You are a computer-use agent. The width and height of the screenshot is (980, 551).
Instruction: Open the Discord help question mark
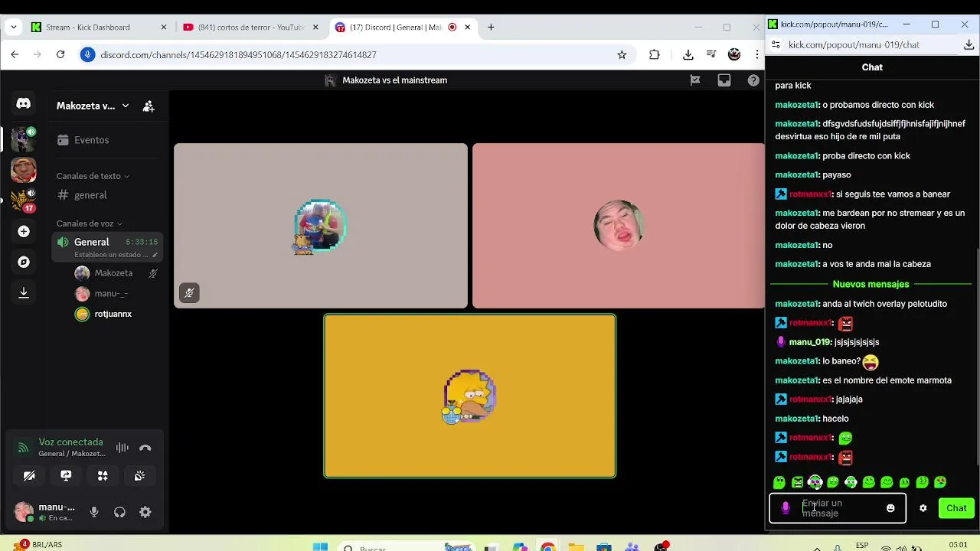coord(753,80)
